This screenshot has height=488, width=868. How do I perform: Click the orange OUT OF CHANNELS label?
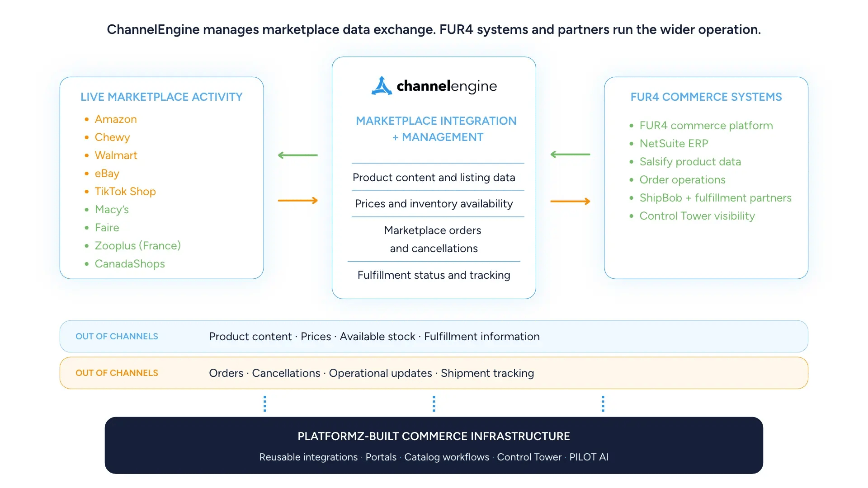117,373
